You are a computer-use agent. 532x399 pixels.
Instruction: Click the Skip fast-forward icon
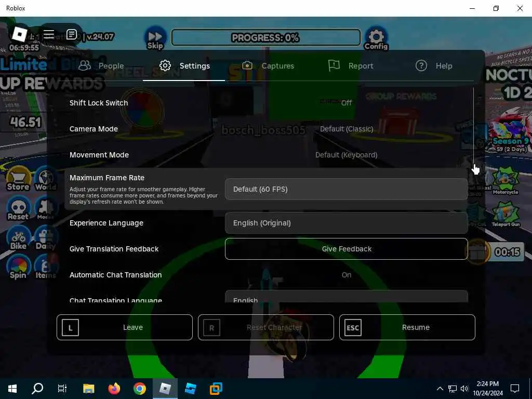pos(155,38)
